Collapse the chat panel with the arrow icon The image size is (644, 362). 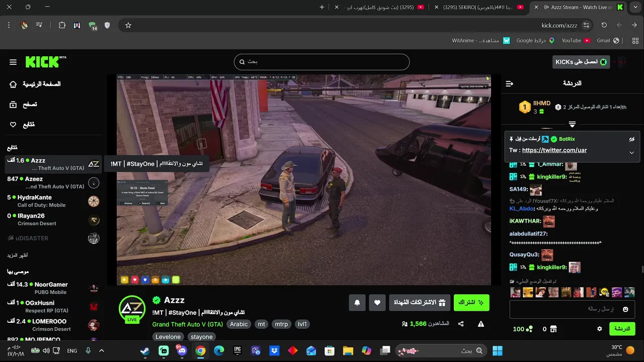(510, 83)
